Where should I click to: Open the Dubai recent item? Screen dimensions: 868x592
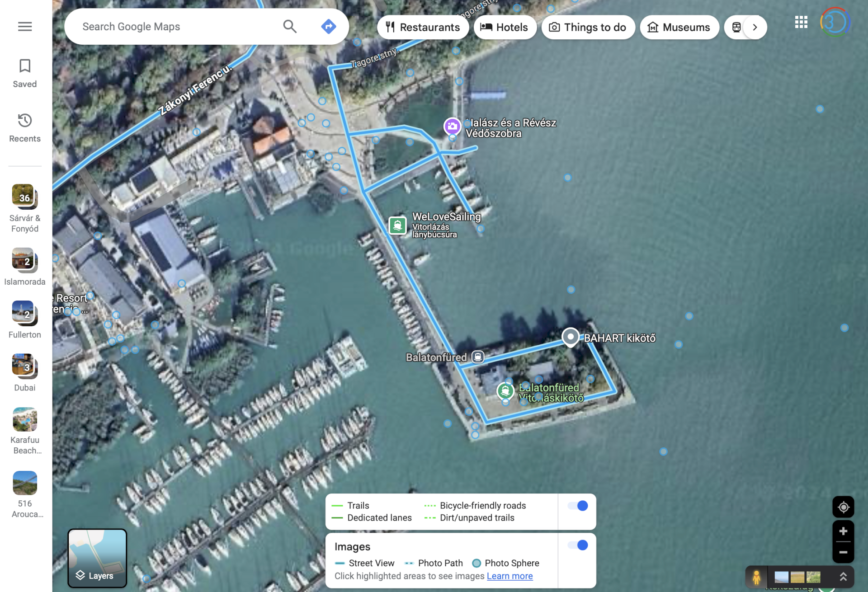click(25, 373)
